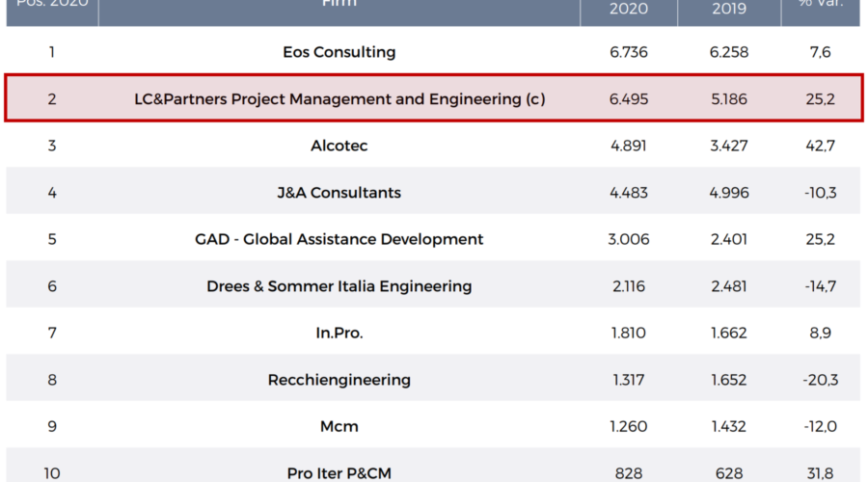Select the 42,7 variation for Alcotec

pos(821,146)
